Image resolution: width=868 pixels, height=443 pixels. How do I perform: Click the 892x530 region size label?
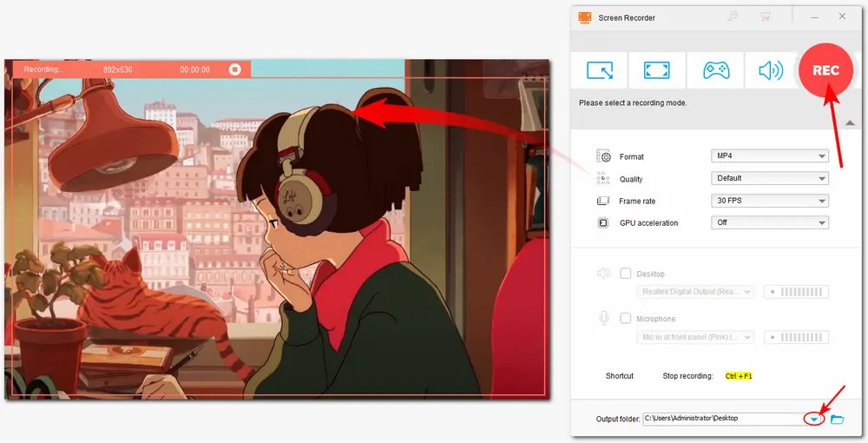tap(117, 69)
